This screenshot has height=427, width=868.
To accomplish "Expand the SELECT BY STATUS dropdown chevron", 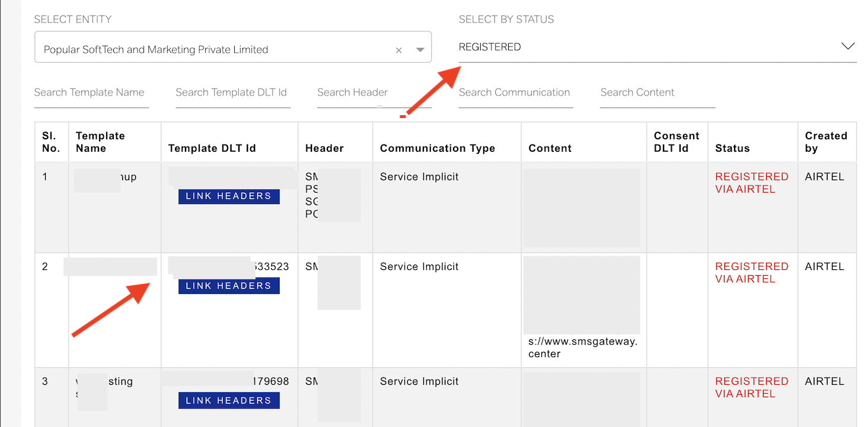I will pos(848,46).
